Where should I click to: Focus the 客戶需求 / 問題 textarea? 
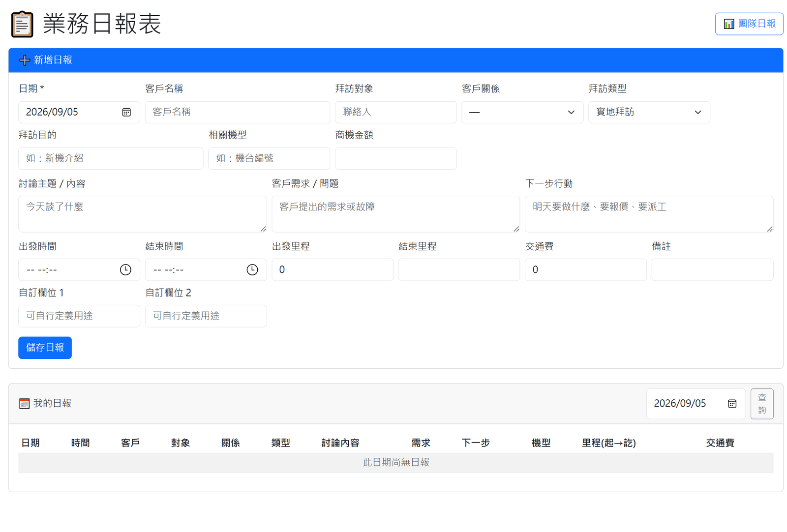396,214
